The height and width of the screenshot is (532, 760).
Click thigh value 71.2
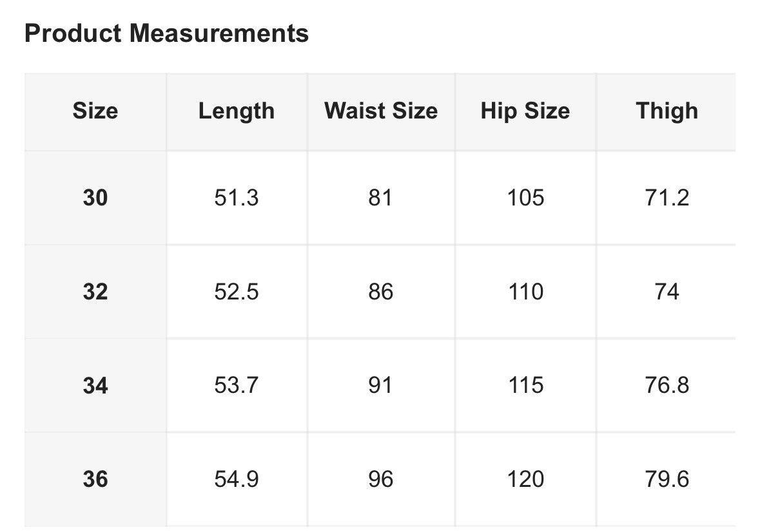coord(667,198)
